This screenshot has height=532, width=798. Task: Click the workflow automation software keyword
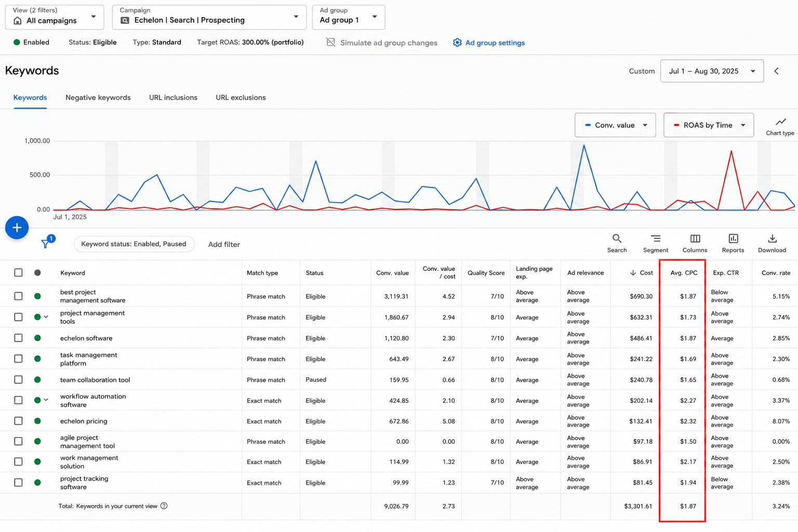(x=93, y=401)
